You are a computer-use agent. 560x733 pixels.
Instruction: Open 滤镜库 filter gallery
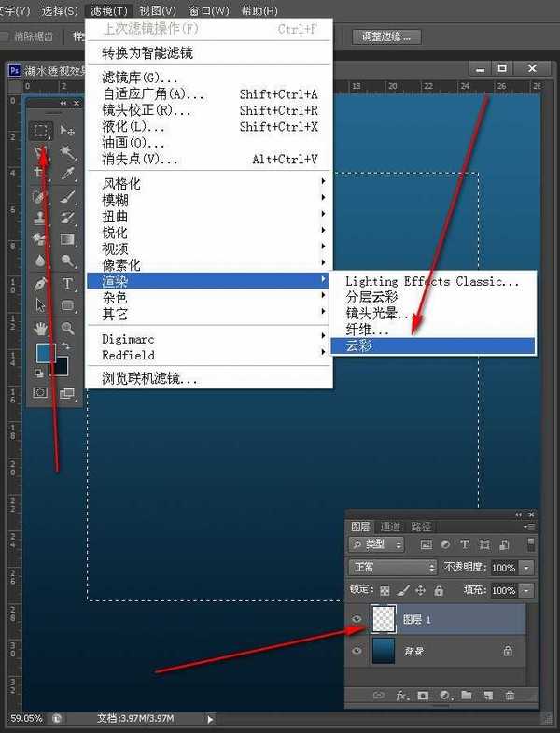[x=209, y=77]
